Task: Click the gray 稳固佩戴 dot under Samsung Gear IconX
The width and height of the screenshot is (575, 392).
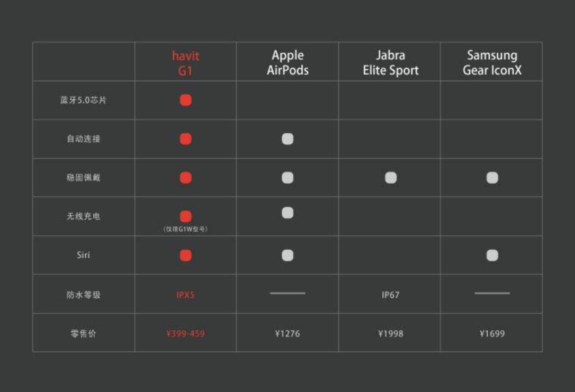Action: (x=492, y=178)
